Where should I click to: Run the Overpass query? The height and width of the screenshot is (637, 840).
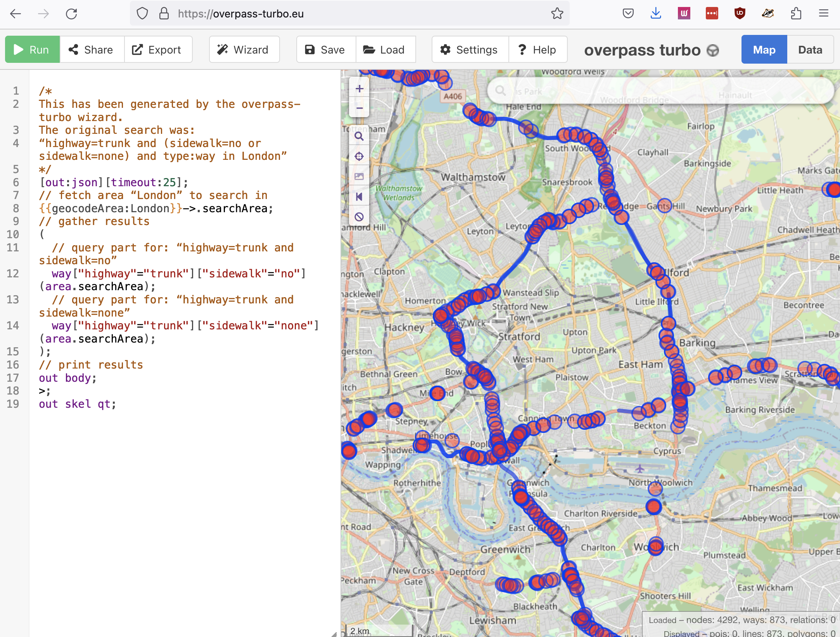[x=32, y=50]
